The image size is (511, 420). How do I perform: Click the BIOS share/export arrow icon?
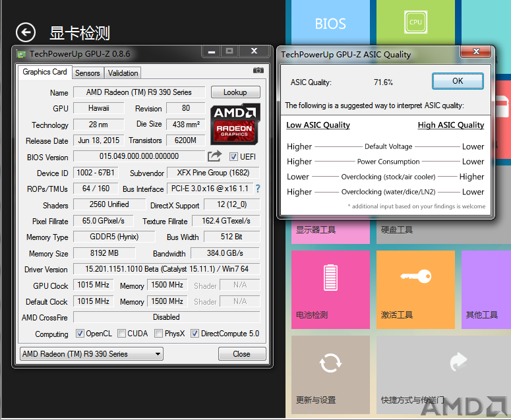click(214, 156)
